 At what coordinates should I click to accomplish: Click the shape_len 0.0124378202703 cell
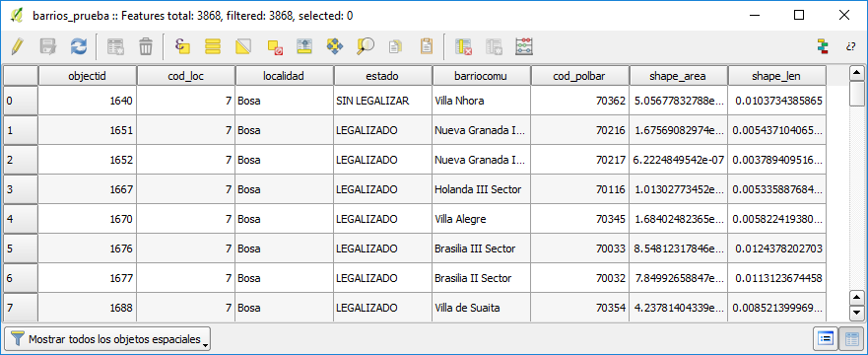tap(776, 248)
